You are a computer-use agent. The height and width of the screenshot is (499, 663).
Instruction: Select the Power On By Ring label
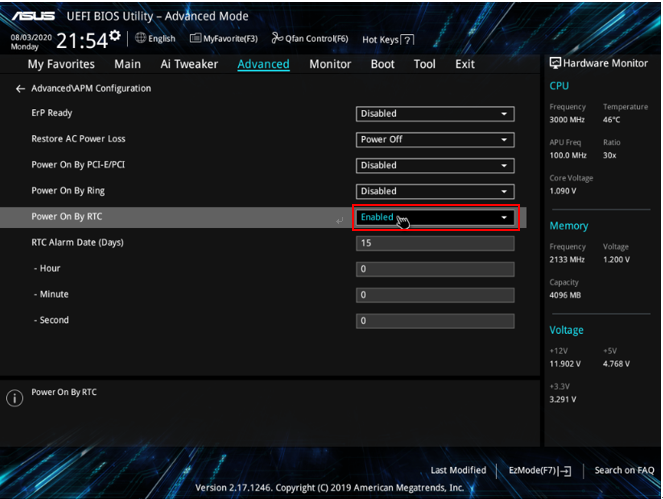pyautogui.click(x=68, y=191)
